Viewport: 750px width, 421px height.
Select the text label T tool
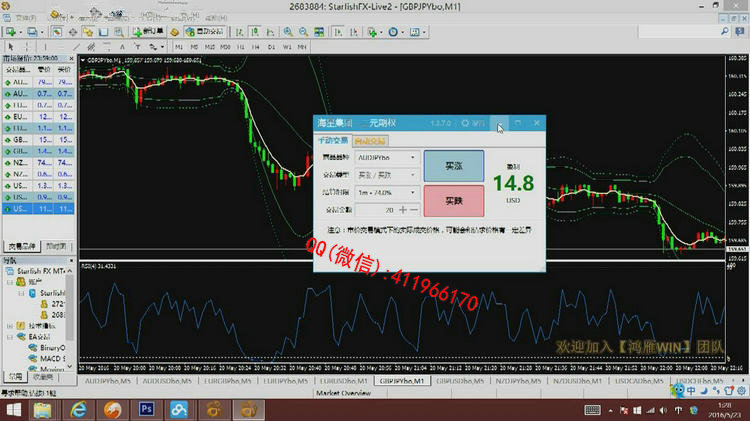137,47
